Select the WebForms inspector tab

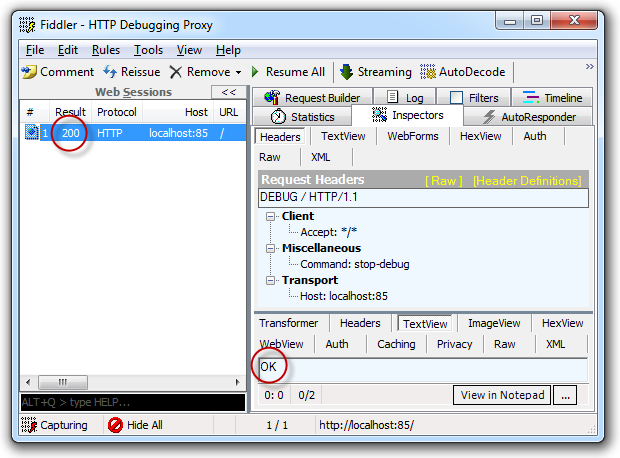tap(413, 136)
